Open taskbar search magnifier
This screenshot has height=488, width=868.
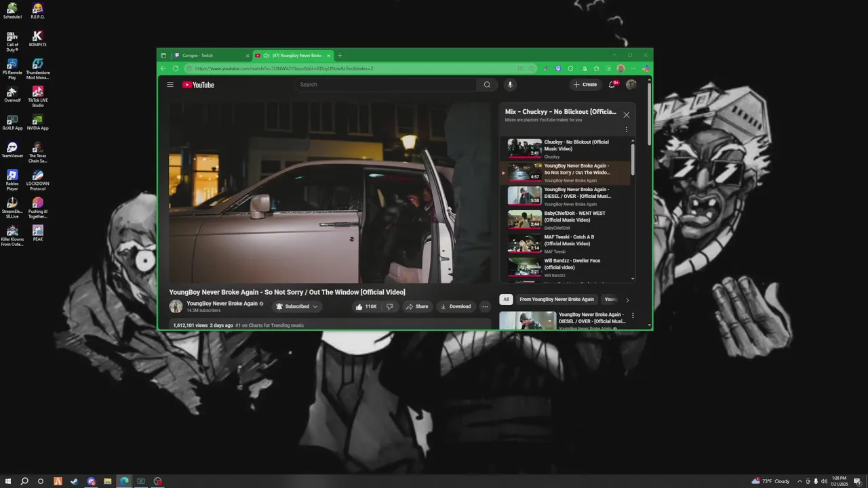[24, 481]
